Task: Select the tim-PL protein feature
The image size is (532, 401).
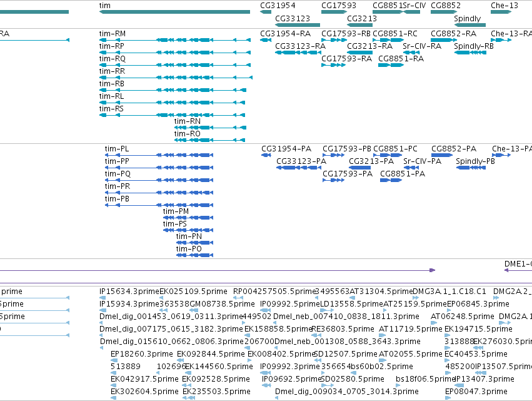Action: point(159,155)
